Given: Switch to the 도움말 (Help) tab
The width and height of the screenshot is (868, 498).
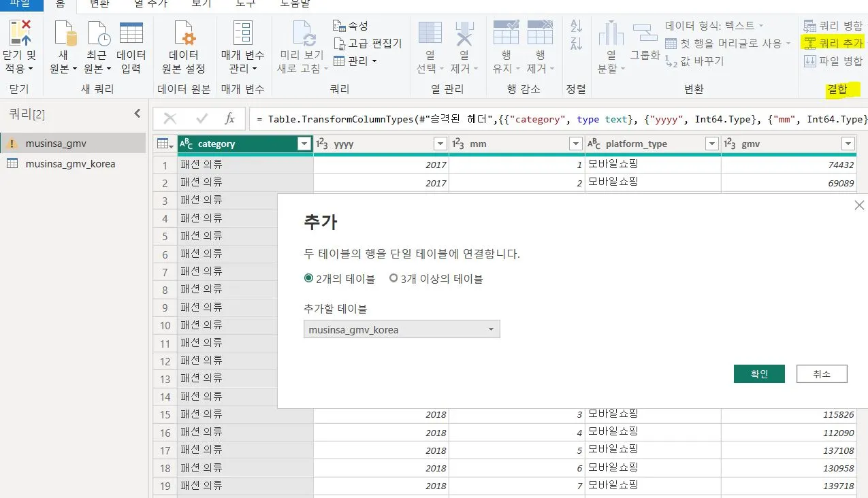Looking at the screenshot, I should click(295, 4).
